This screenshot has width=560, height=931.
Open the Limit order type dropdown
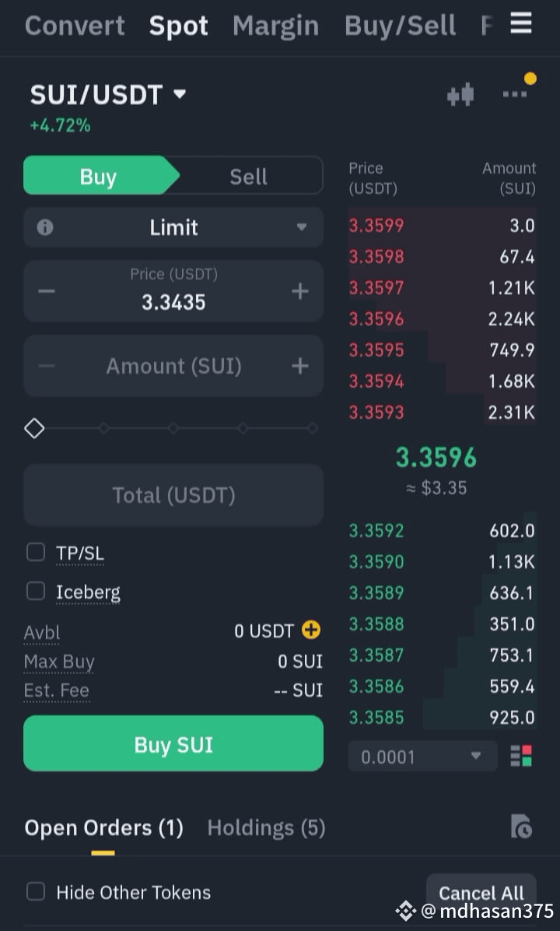pos(173,227)
